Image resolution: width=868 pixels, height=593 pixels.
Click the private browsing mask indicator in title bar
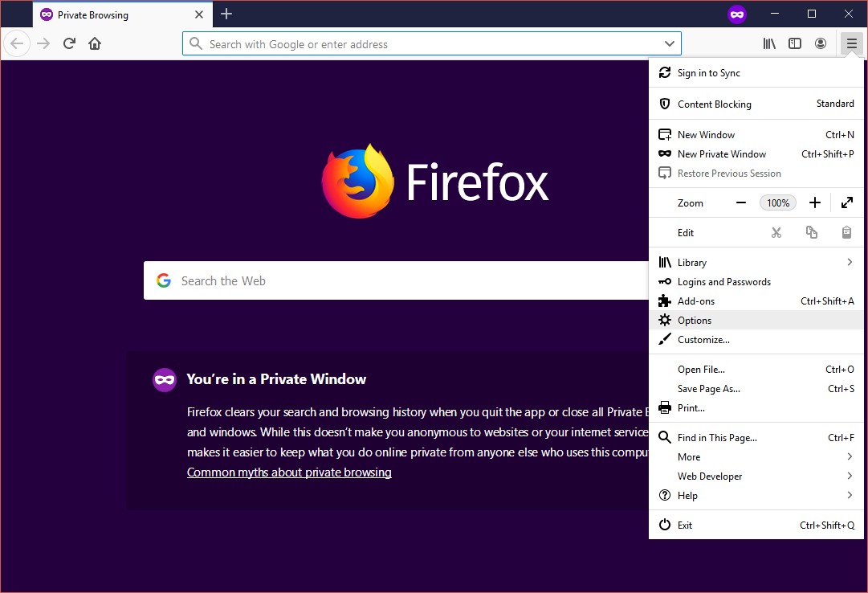point(737,14)
